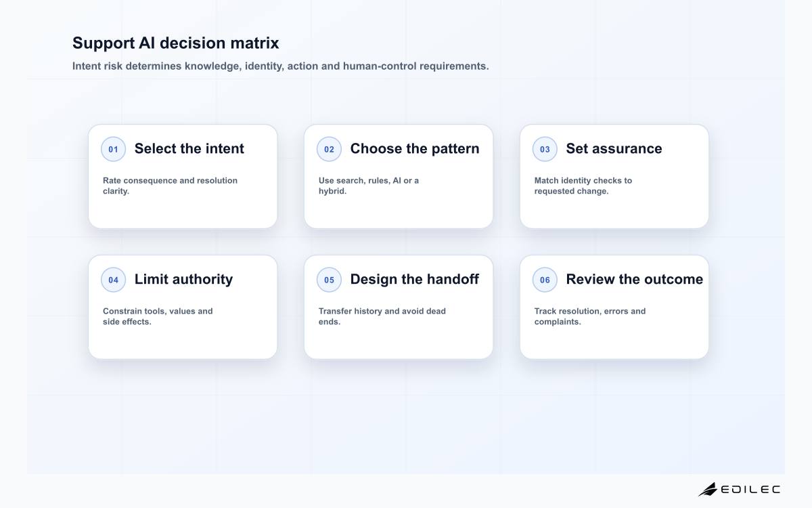
Task: Click the 03 step number badge
Action: [x=545, y=149]
